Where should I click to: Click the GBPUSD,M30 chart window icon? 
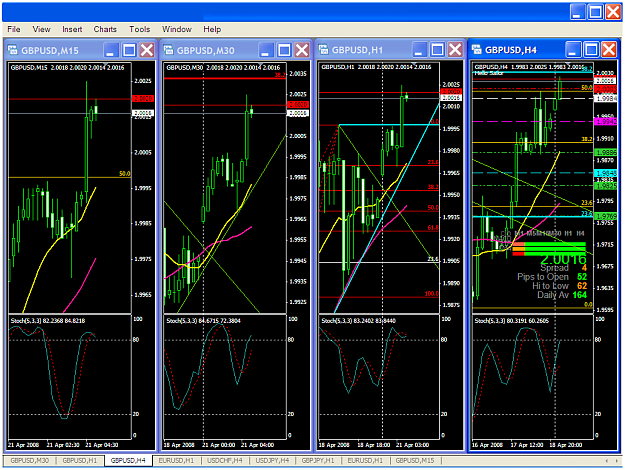point(168,50)
